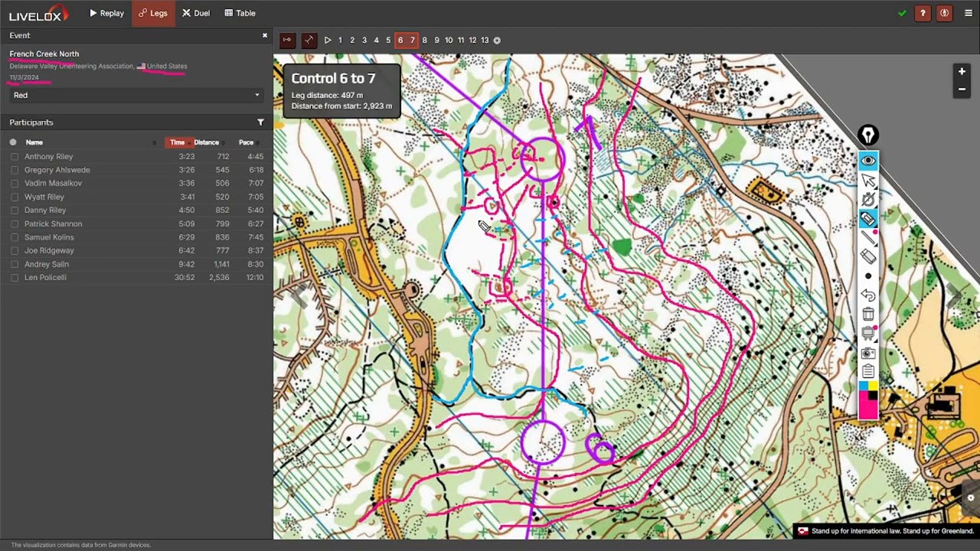Screen dimensions: 980x551
Task: Select the black dot brush size
Action: [867, 276]
